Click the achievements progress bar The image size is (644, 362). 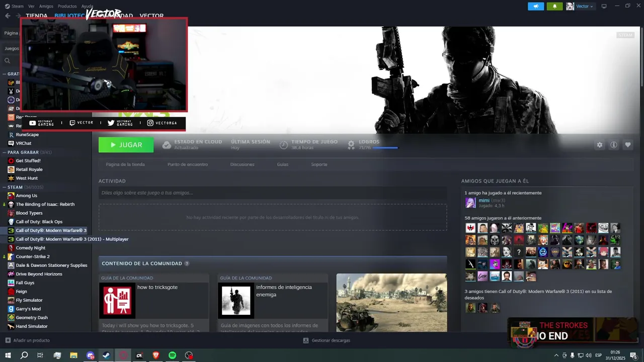click(385, 148)
